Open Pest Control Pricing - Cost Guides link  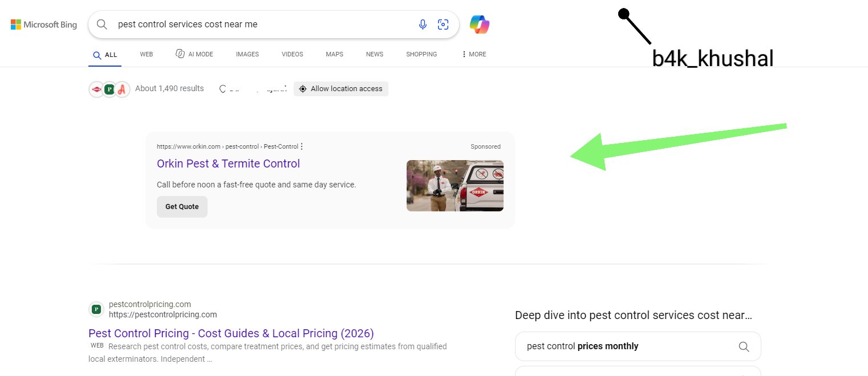pyautogui.click(x=231, y=333)
